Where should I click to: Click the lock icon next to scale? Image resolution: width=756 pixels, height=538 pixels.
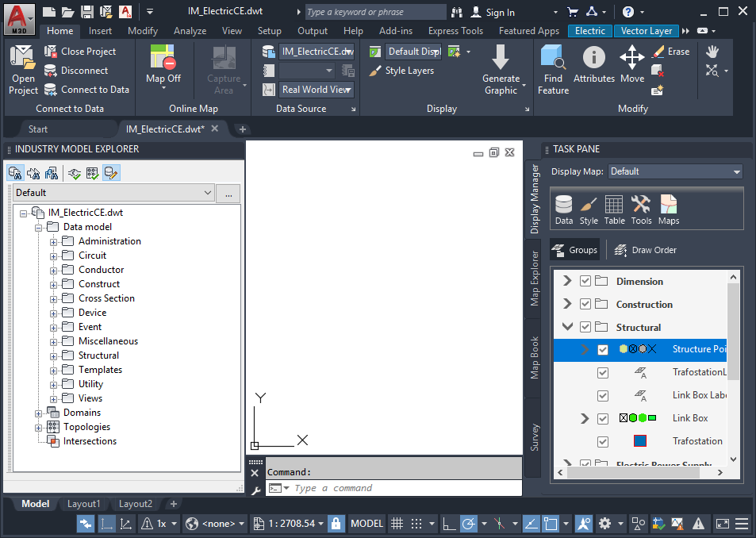[x=336, y=523]
